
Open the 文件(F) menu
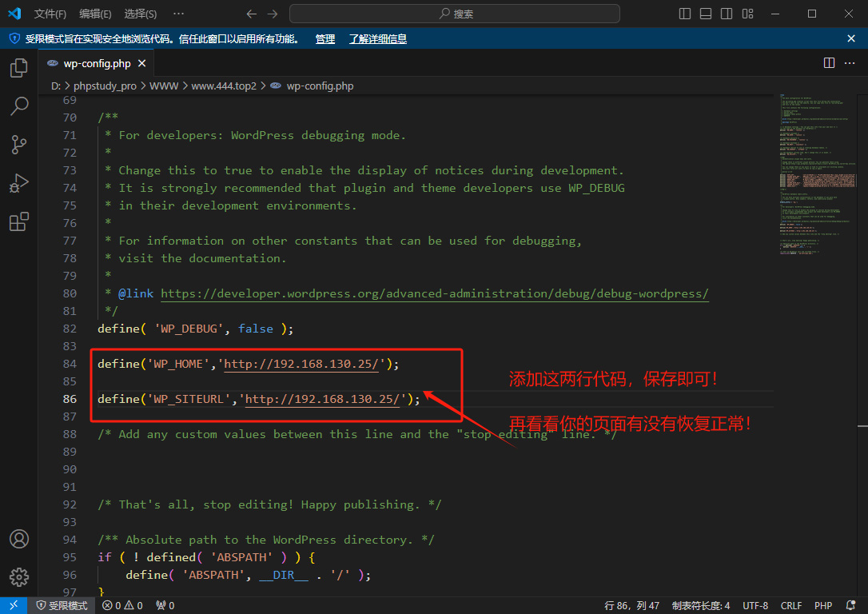(50, 14)
